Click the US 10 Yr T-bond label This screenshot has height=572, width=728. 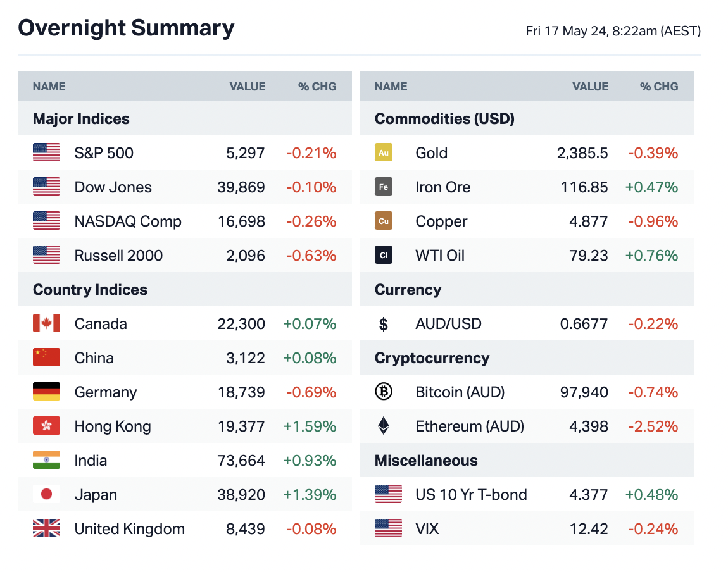pyautogui.click(x=471, y=494)
